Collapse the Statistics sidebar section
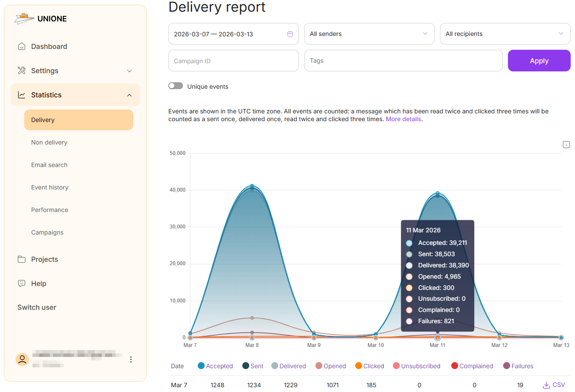Screen dimensions: 575x392 [129, 95]
